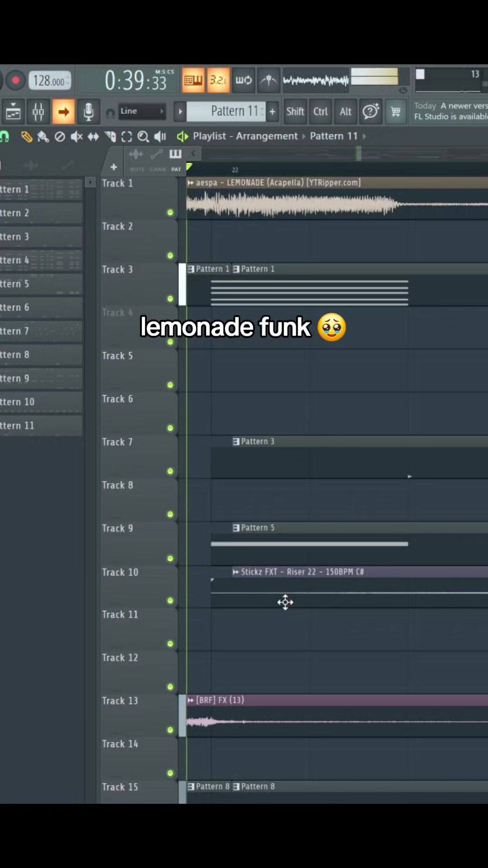Open the aespa LEMONADE clip menu icon
488x868 pixels.
191,183
